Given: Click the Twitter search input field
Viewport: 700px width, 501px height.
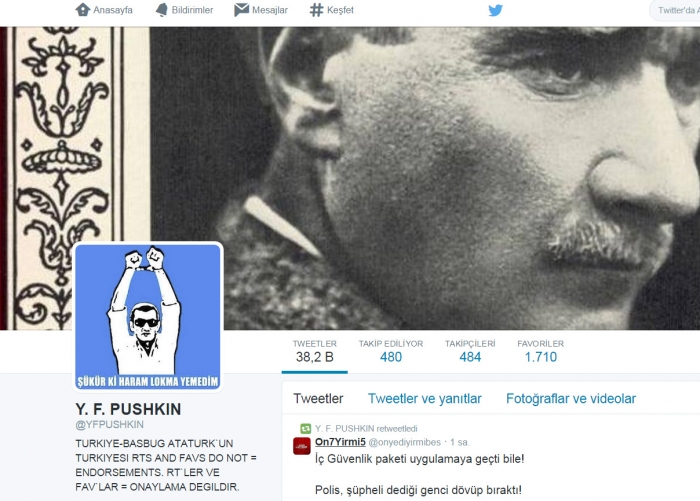Looking at the screenshot, I should point(675,10).
